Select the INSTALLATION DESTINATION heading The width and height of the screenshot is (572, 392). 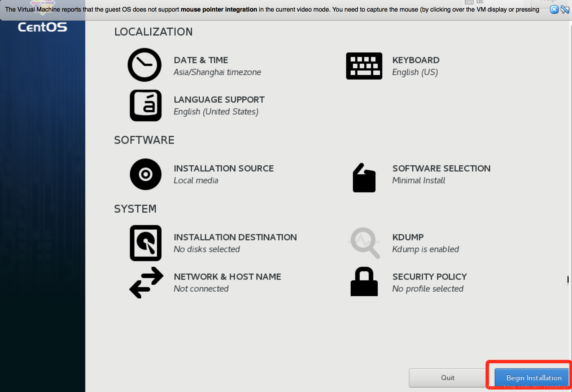tap(235, 237)
